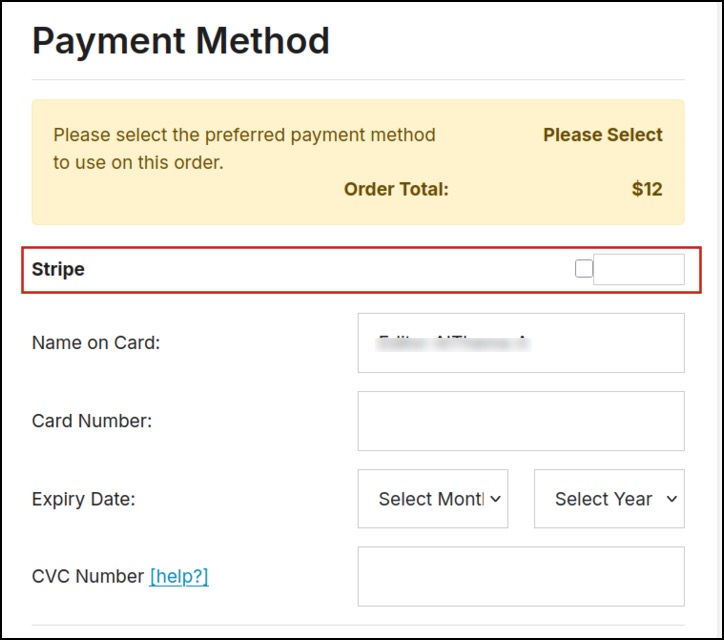The width and height of the screenshot is (724, 640).
Task: Click the CVC Number label text
Action: [x=88, y=577]
